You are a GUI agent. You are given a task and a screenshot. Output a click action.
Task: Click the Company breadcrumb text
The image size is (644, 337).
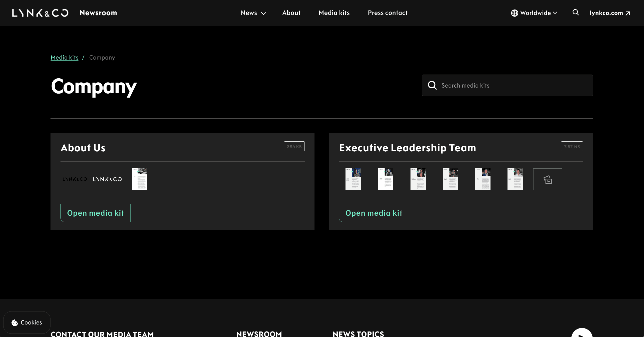[102, 58]
